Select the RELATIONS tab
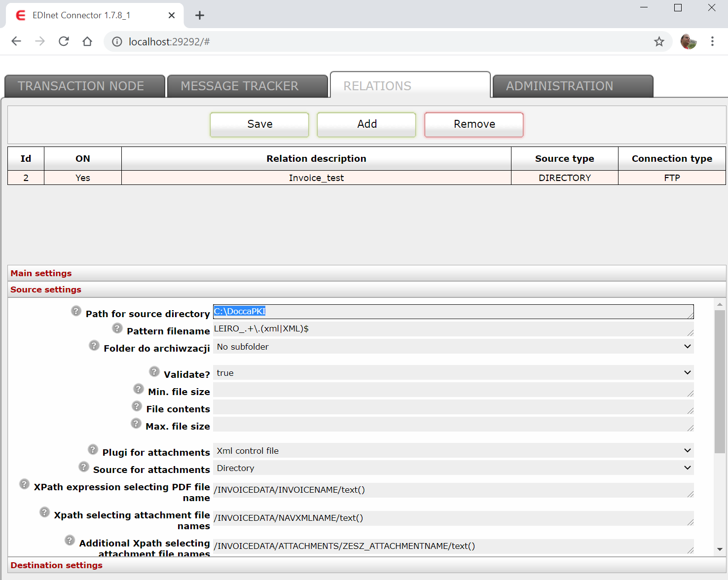This screenshot has width=728, height=580. 410,85
